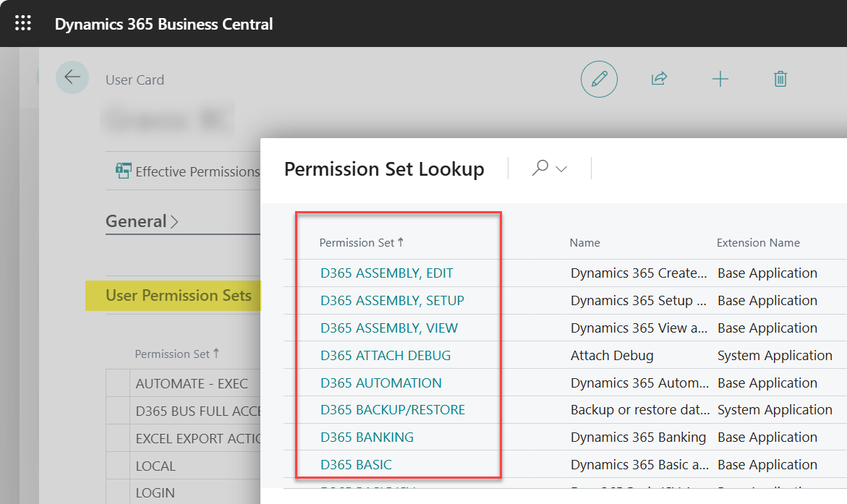
Task: Click 'Dynamics 365 Create...' name cell
Action: point(639,273)
